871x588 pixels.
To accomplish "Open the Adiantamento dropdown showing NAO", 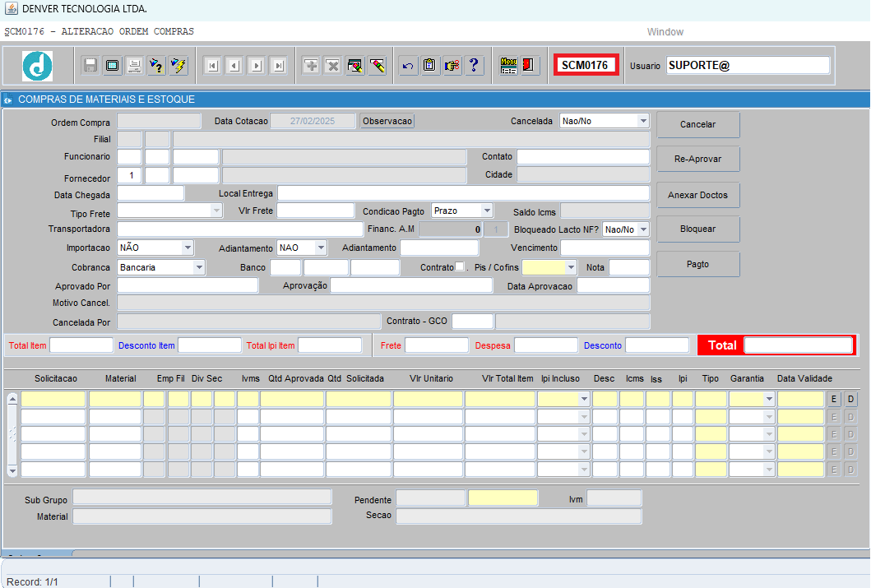I will click(321, 247).
